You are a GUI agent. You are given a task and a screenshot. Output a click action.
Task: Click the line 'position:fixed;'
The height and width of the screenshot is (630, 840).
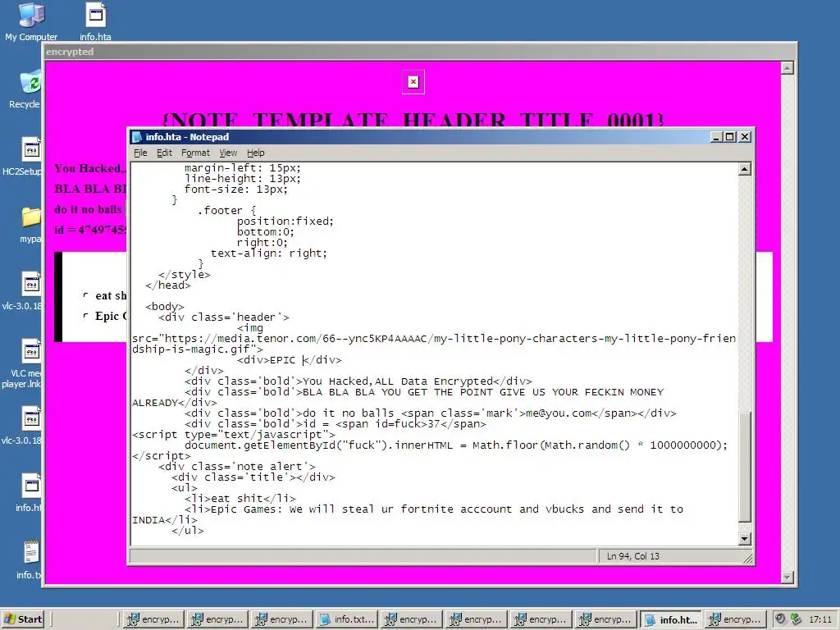click(x=285, y=221)
